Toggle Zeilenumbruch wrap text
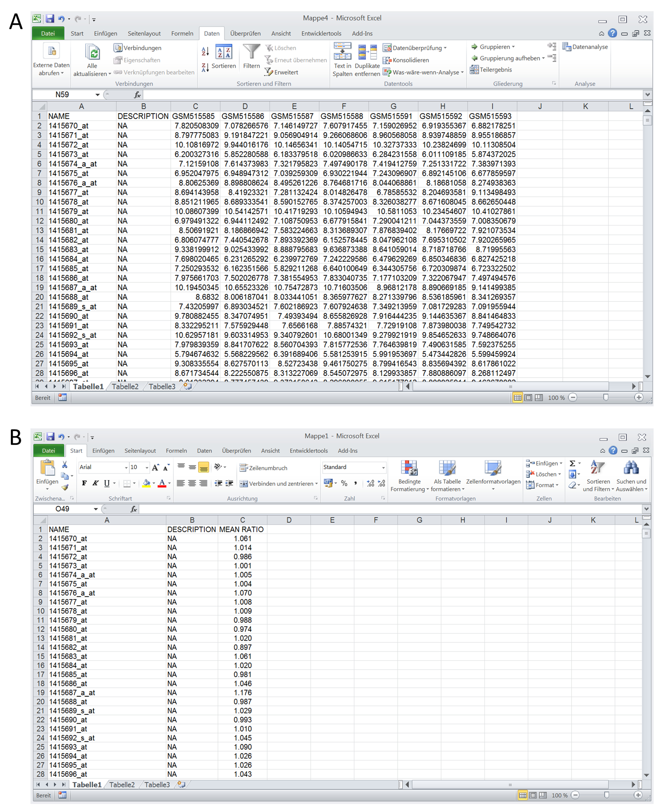This screenshot has width=657, height=812. pos(264,468)
